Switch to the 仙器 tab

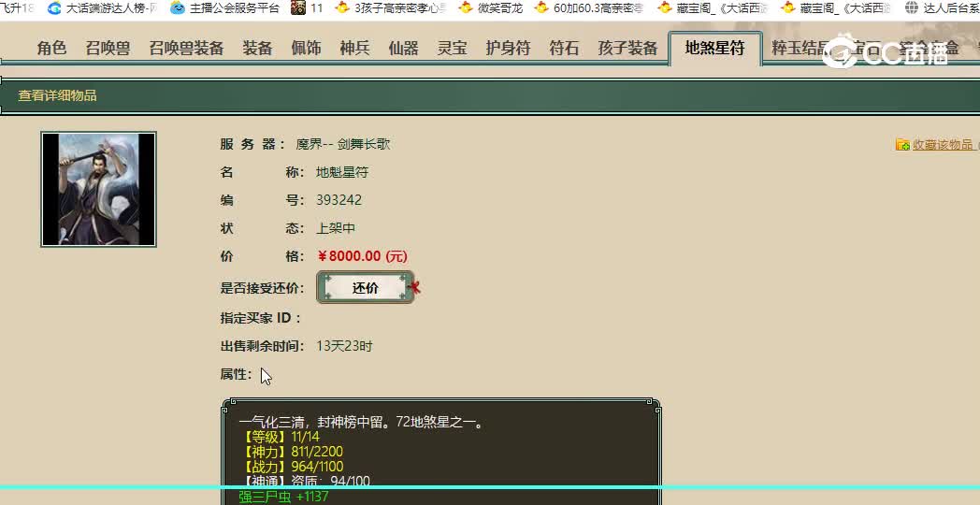[x=404, y=48]
